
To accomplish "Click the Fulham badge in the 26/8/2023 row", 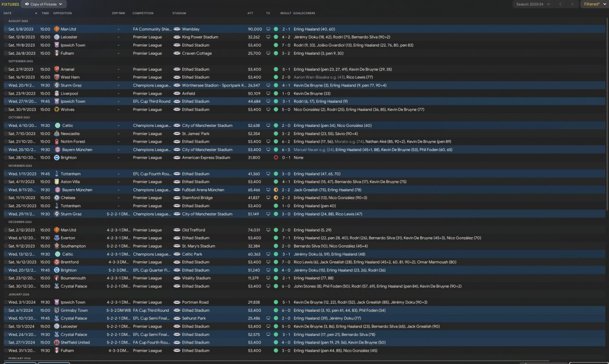I will tap(57, 53).
